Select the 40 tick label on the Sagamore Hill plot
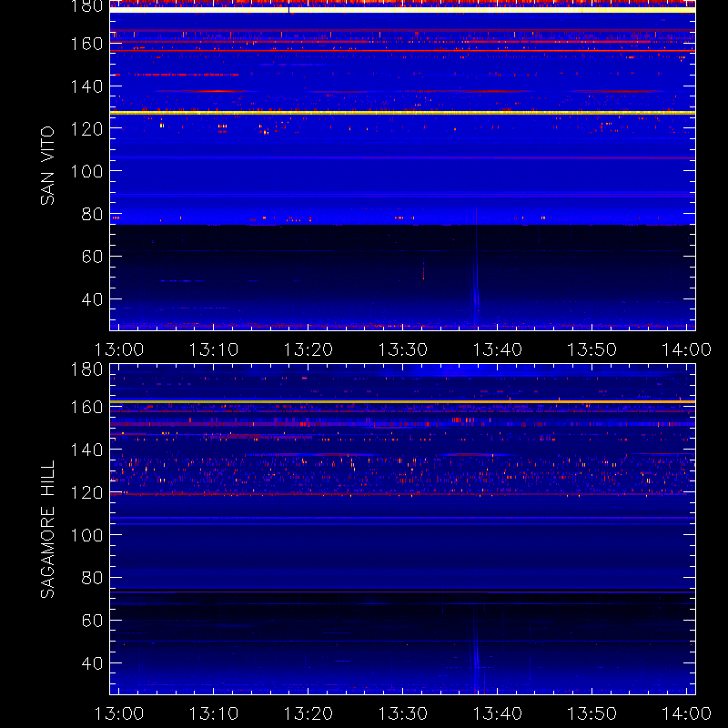 pos(92,663)
